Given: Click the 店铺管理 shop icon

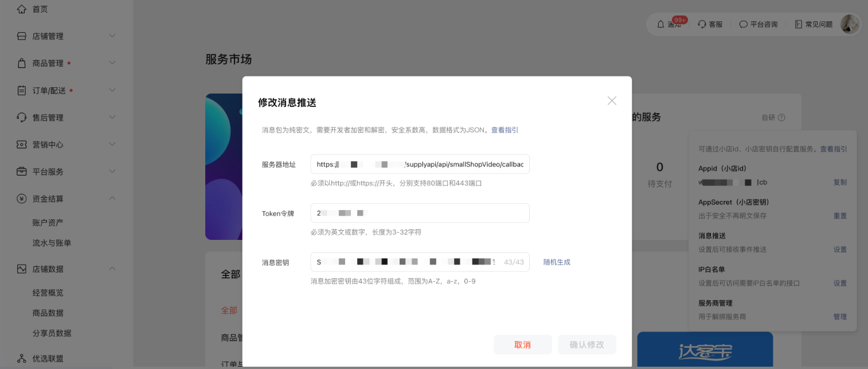Looking at the screenshot, I should click(22, 36).
